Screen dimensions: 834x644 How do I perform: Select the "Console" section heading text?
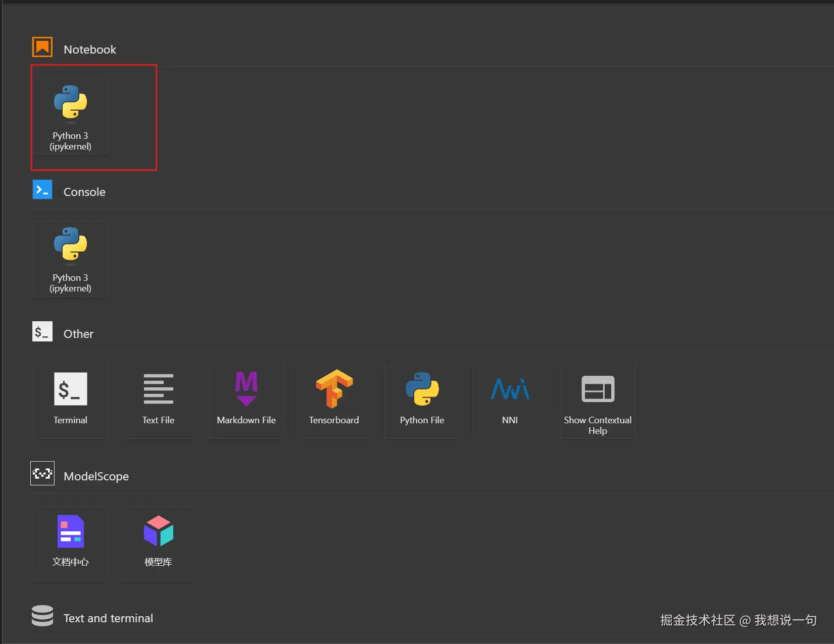pyautogui.click(x=84, y=192)
